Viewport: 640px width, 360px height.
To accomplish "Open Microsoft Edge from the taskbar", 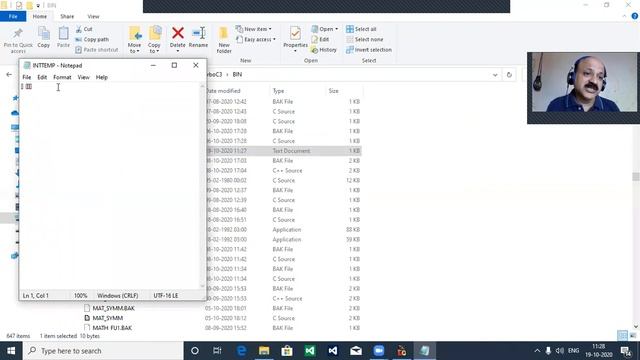I will (x=241, y=351).
